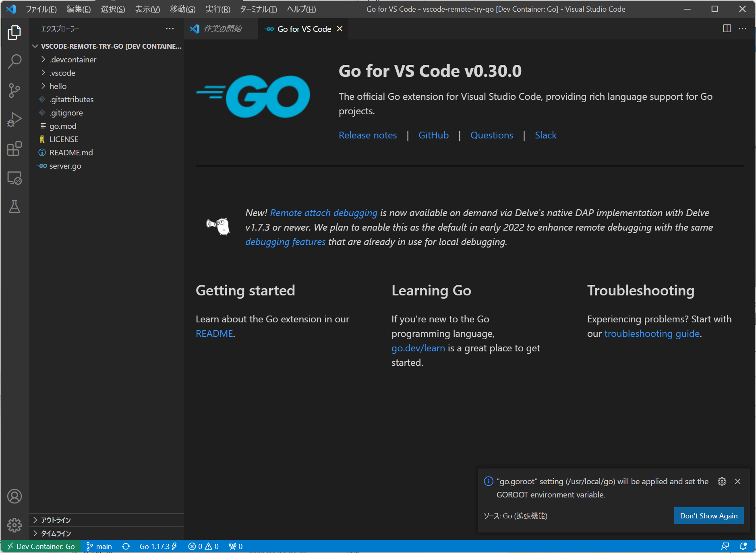The image size is (756, 553).
Task: Open the Remote Explorer view
Action: click(14, 177)
